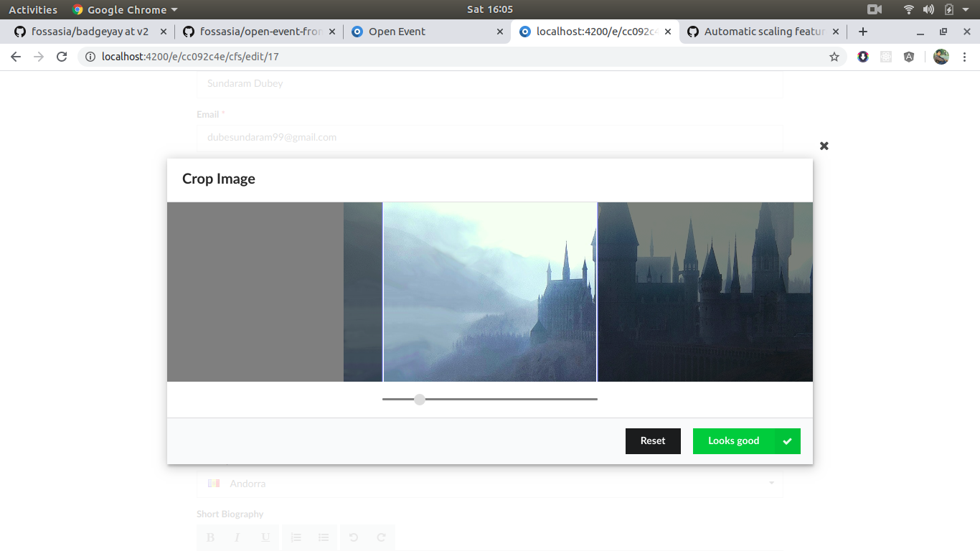Insert ordered list in biography editor
This screenshot has width=980, height=551.
(x=296, y=537)
